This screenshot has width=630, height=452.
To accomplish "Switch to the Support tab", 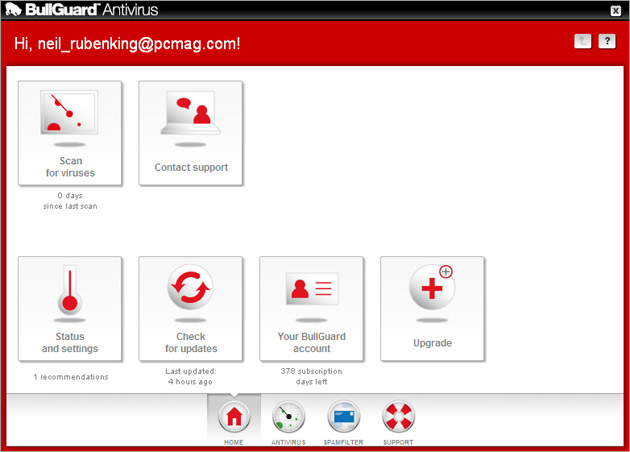I will (x=398, y=422).
